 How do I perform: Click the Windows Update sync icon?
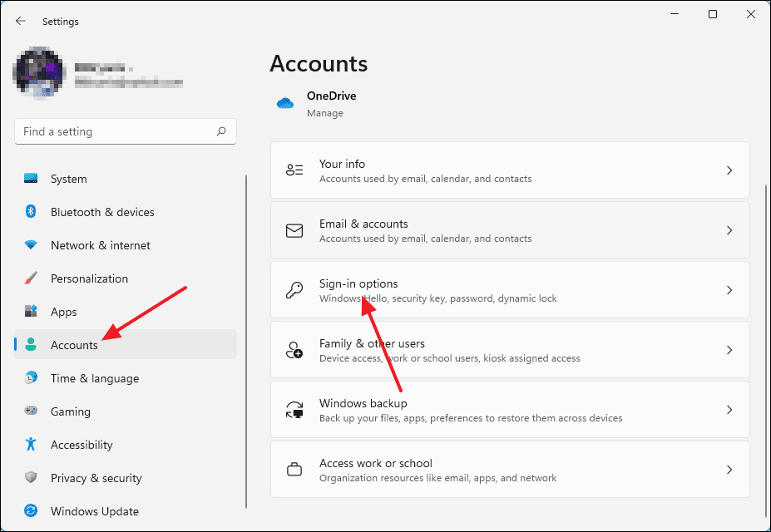point(31,511)
